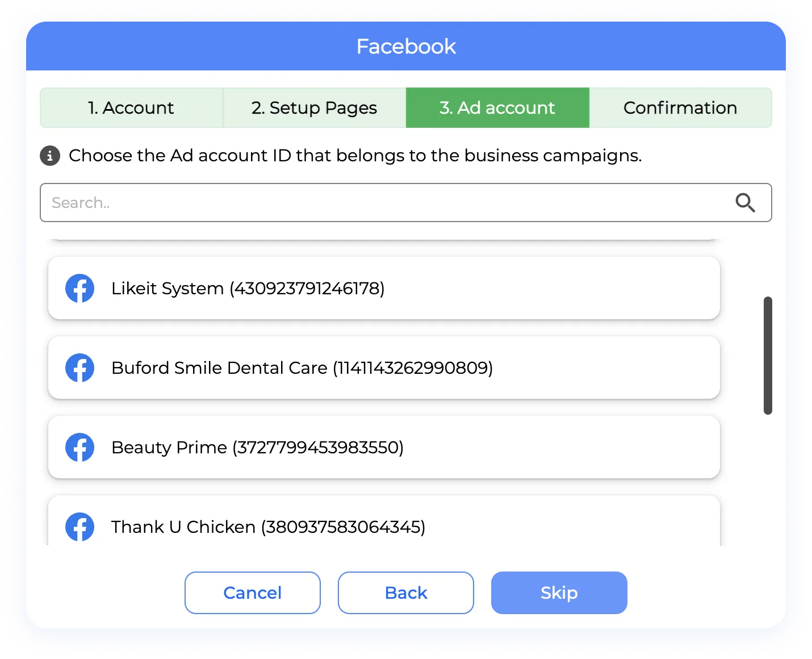The width and height of the screenshot is (812, 659).
Task: Click the Facebook dialog title
Action: (x=406, y=47)
